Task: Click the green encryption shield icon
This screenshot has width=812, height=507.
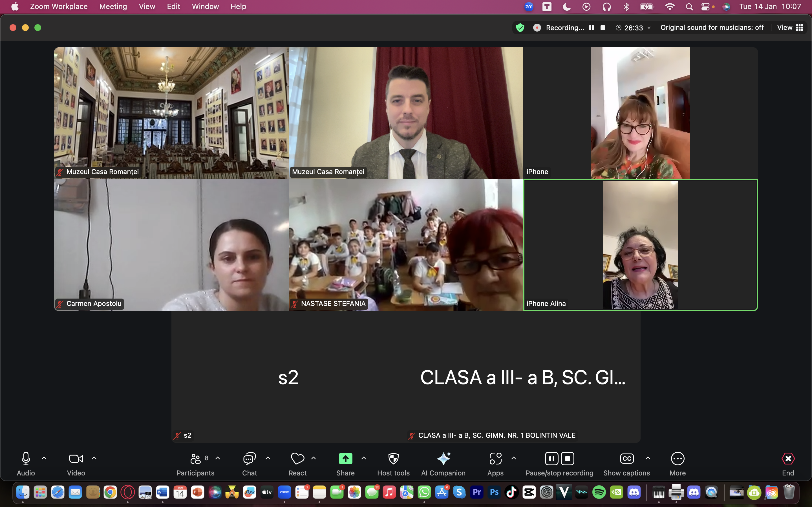Action: 520,28
